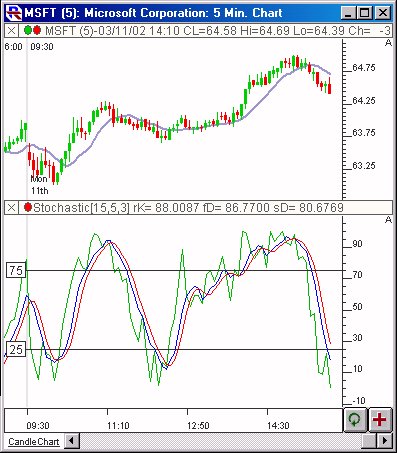The width and height of the screenshot is (397, 453).
Task: Close the Stochastic indicator pane with its X
Action: tap(11, 208)
